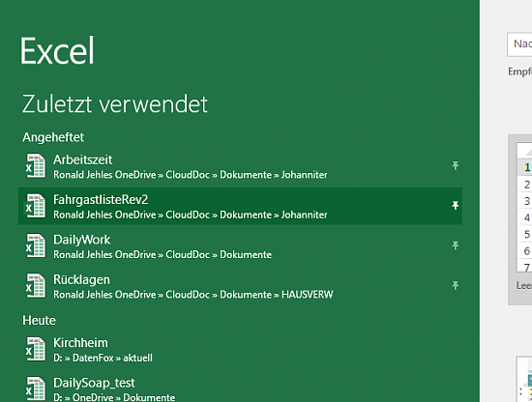Unpin Rücklagen using its pin icon

tap(455, 285)
